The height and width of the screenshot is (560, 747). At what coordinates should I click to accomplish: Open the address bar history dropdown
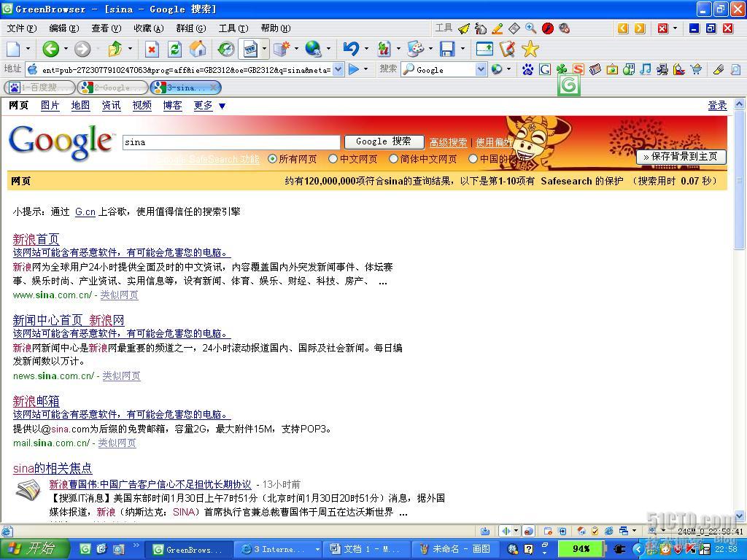tap(338, 69)
